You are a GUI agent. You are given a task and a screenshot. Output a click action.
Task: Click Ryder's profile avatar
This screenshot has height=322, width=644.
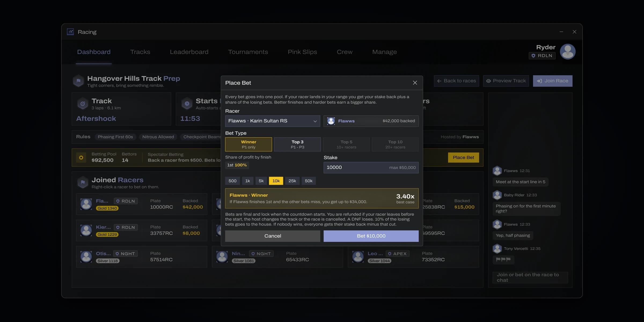click(568, 52)
